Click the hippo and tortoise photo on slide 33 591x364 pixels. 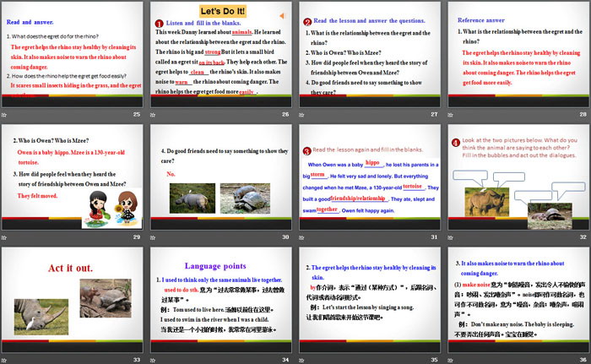[106, 298]
